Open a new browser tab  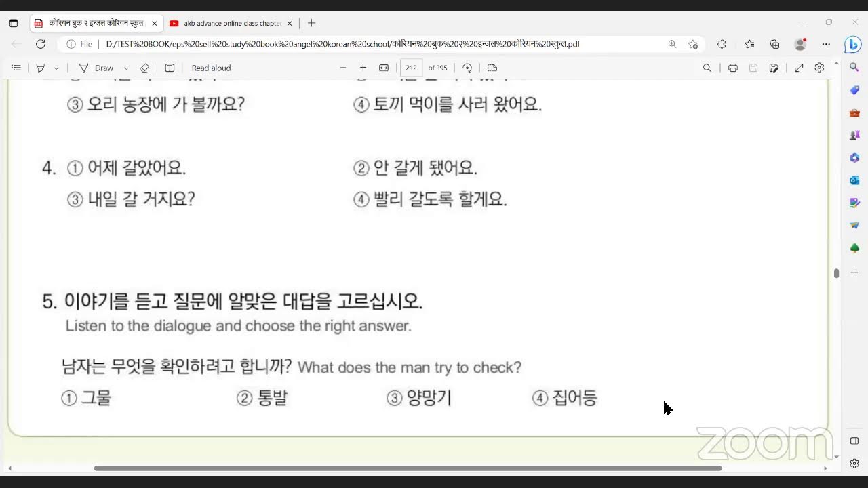click(x=311, y=23)
